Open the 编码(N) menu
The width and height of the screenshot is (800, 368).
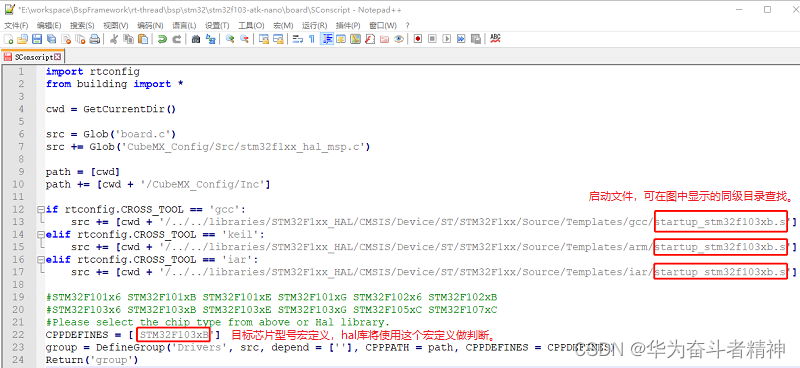[150, 26]
